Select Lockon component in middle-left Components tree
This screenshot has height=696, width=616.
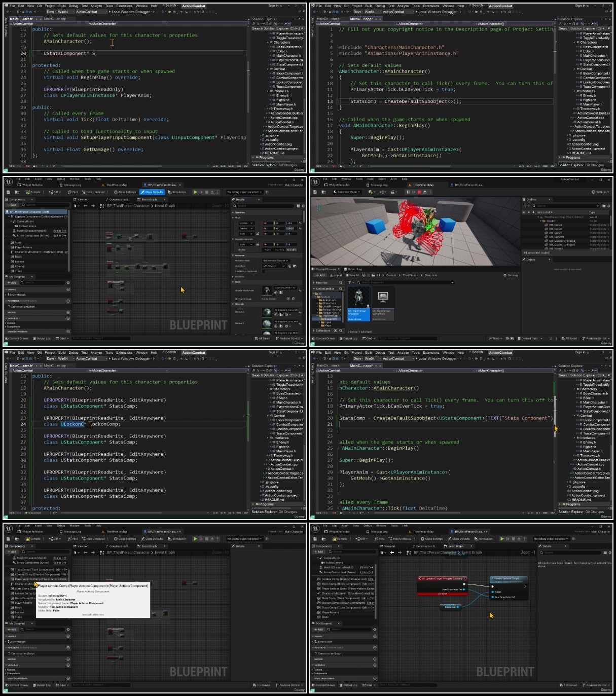click(19, 262)
